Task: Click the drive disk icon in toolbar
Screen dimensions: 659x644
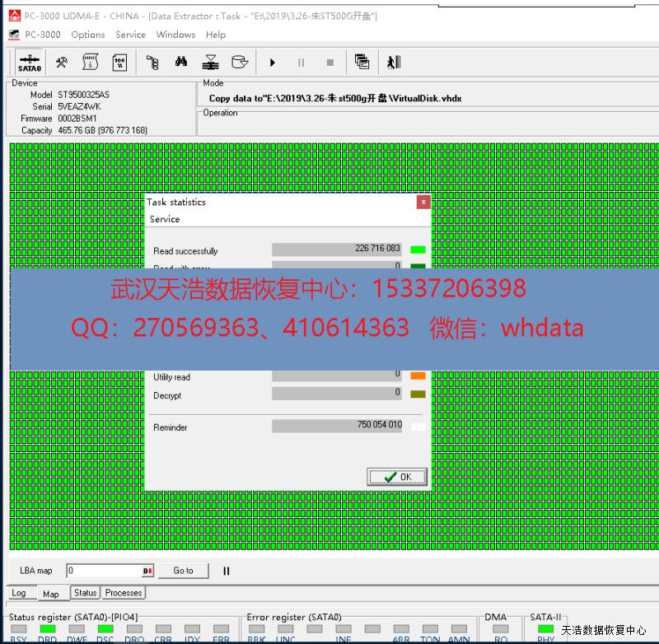Action: click(240, 62)
